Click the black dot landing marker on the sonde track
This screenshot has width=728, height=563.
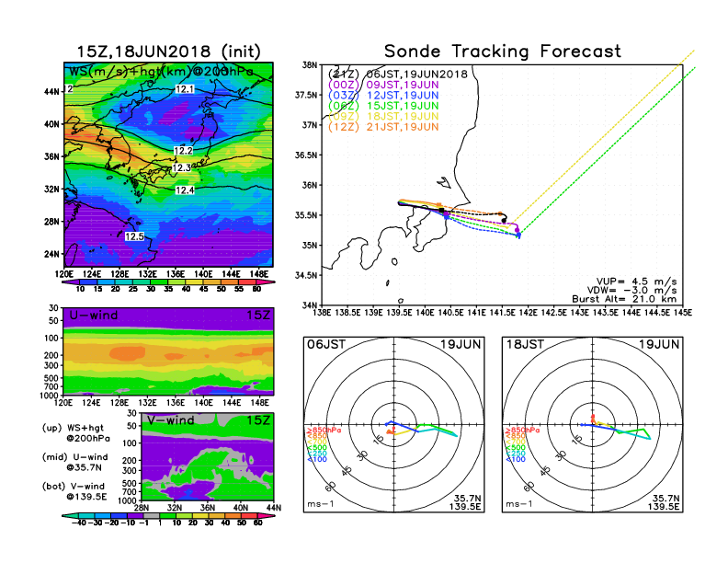505,220
